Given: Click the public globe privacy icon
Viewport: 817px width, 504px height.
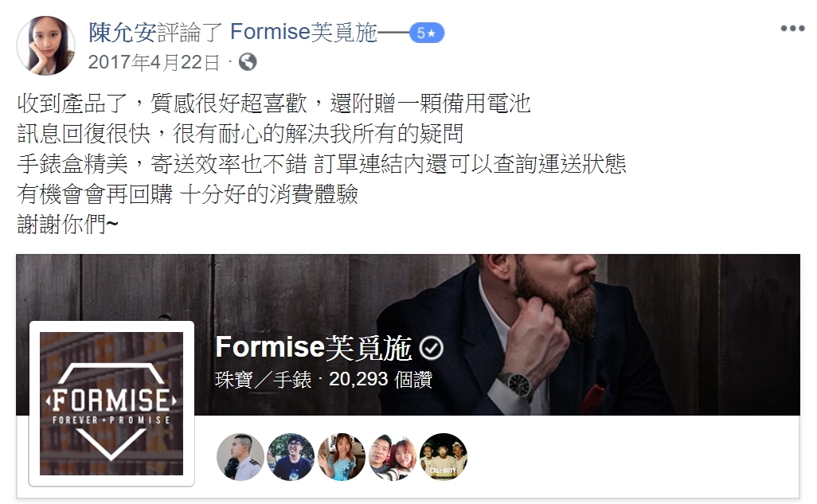Looking at the screenshot, I should 248,62.
